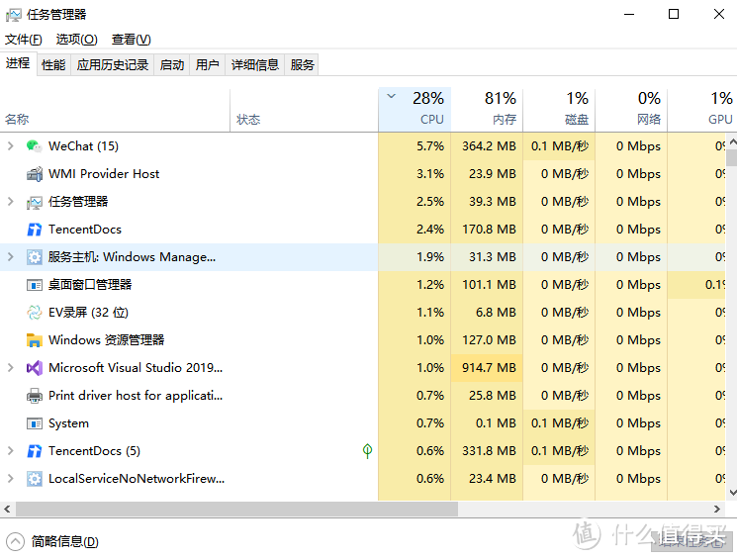The height and width of the screenshot is (560, 737).
Task: Switch to the 详细信息 tab
Action: 255,65
